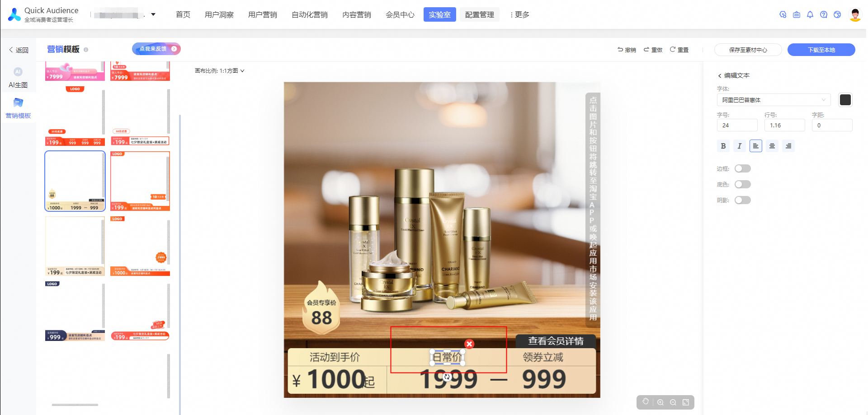Redo the edit with 重做
The width and height of the screenshot is (868, 415).
[653, 50]
